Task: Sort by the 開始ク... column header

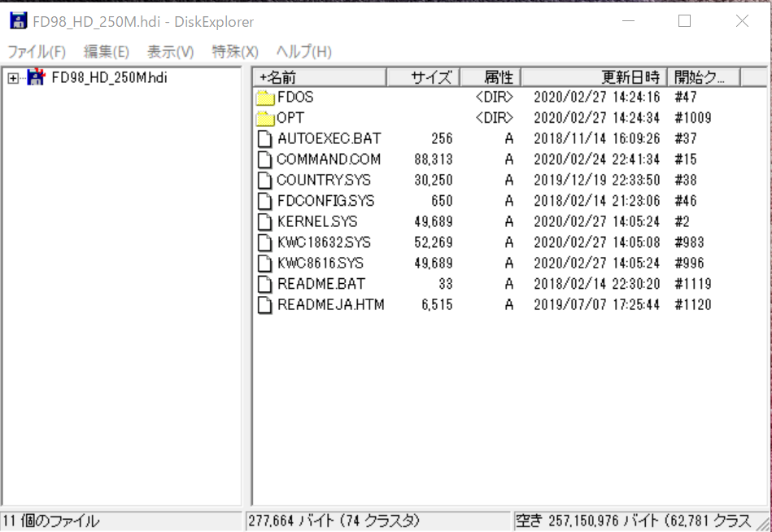Action: [704, 77]
